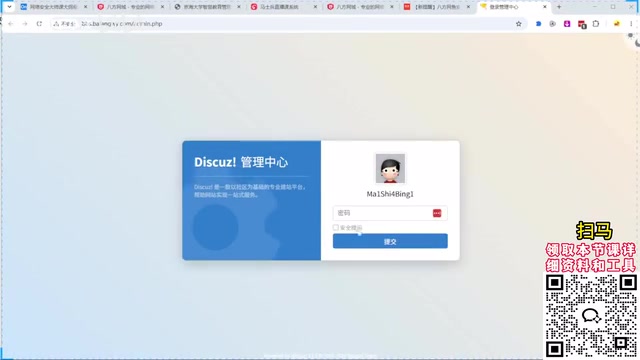Image resolution: width=640 pixels, height=360 pixels.
Task: Open the gray circular extension icon
Action: pyautogui.click(x=553, y=24)
